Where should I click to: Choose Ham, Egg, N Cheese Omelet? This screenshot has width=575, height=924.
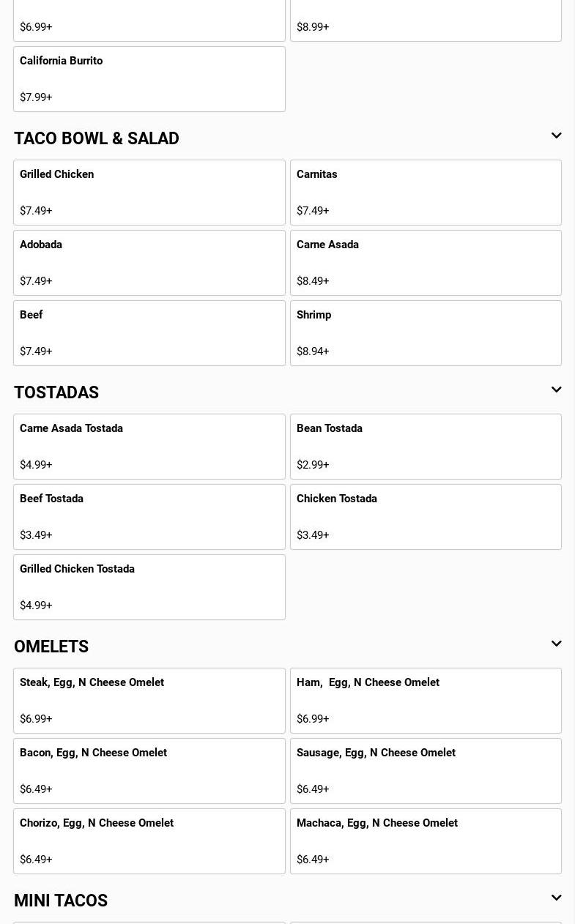[426, 701]
